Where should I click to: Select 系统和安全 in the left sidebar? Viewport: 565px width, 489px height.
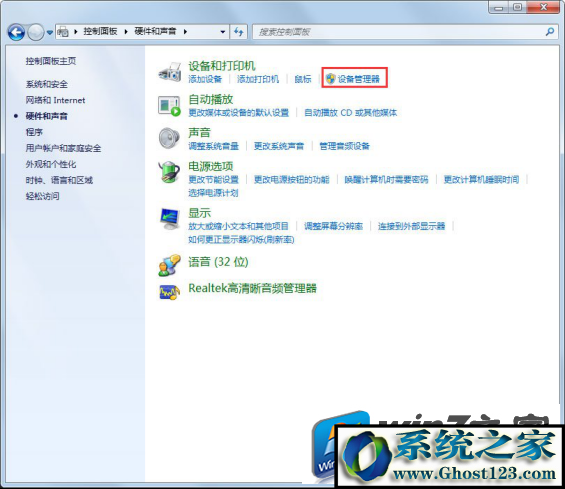click(x=46, y=84)
